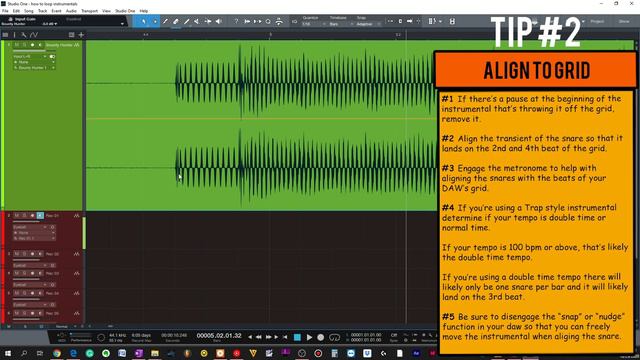Toggle highlighted monitor button on Rec 01
Screen dimensions: 640x360
(40, 216)
